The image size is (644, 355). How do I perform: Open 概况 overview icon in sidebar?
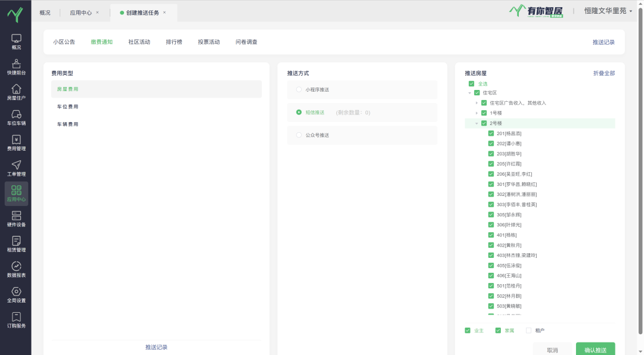tap(16, 39)
